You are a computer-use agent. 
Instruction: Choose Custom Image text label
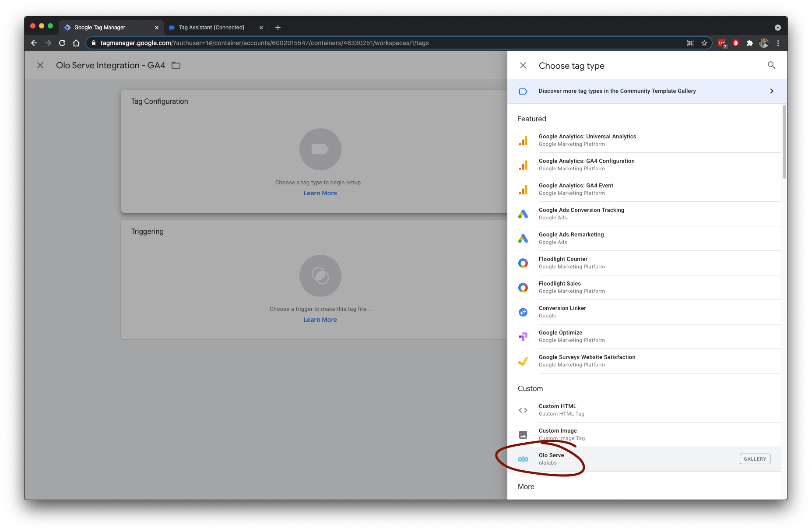tap(558, 431)
